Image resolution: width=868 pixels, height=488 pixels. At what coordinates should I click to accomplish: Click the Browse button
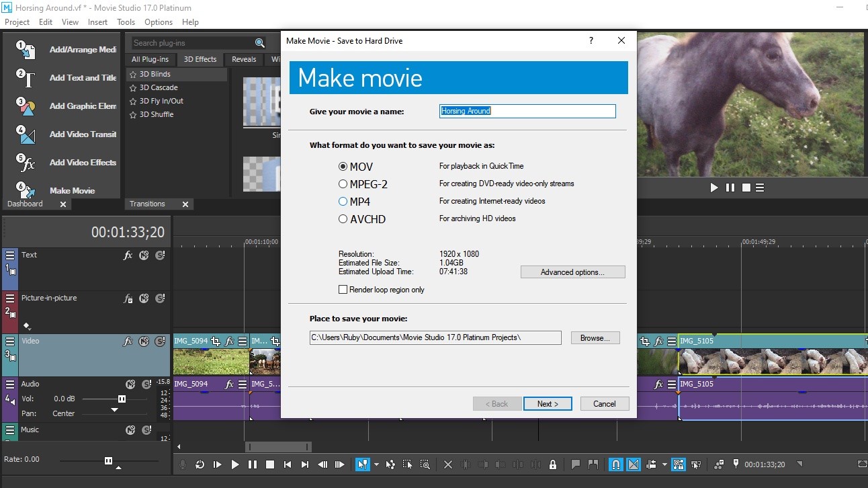595,338
